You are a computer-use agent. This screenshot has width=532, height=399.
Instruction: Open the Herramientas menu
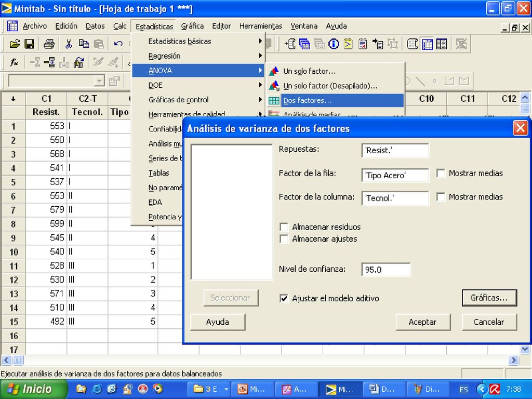261,26
